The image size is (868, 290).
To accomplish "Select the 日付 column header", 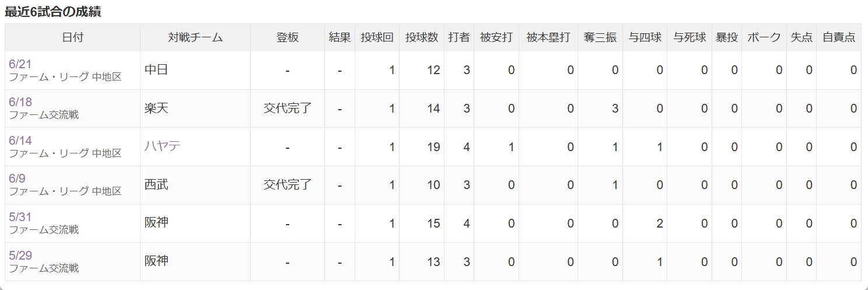I will pos(73,37).
